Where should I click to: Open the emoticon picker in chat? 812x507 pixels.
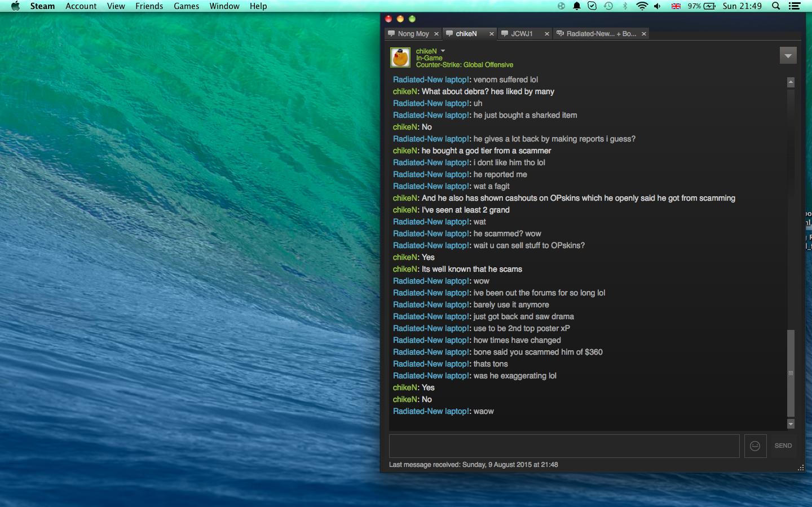755,446
